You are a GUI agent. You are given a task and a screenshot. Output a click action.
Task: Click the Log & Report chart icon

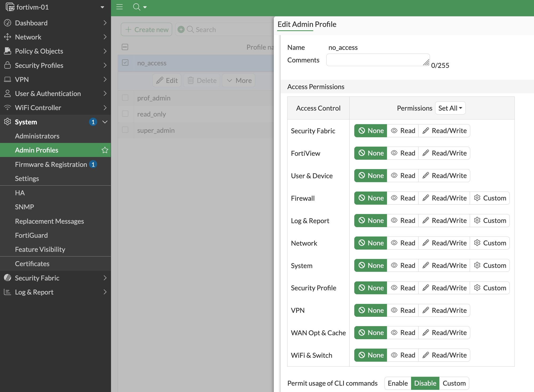[7, 292]
